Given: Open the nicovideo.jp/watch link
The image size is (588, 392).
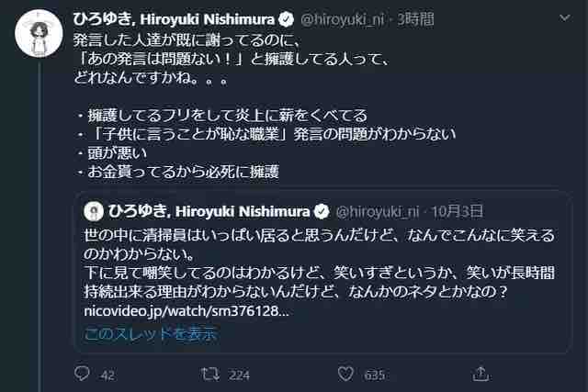Looking at the screenshot, I should tap(187, 310).
